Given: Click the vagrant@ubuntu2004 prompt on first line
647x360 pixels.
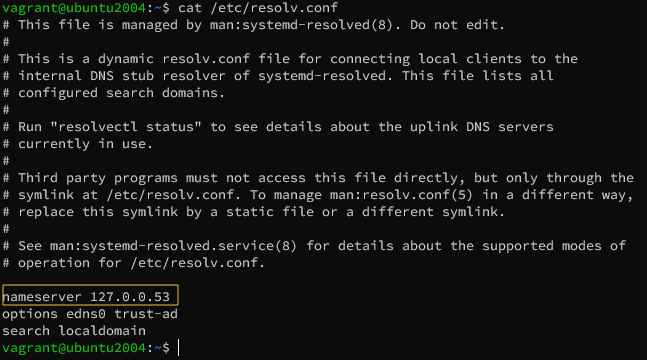Looking at the screenshot, I should click(x=74, y=7).
